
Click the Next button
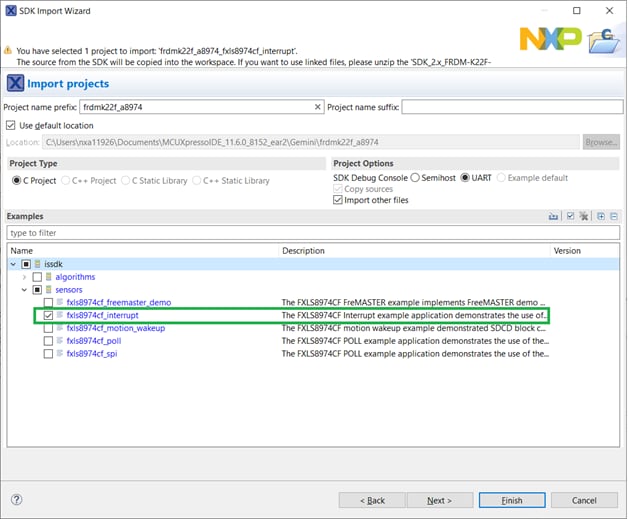pos(439,500)
